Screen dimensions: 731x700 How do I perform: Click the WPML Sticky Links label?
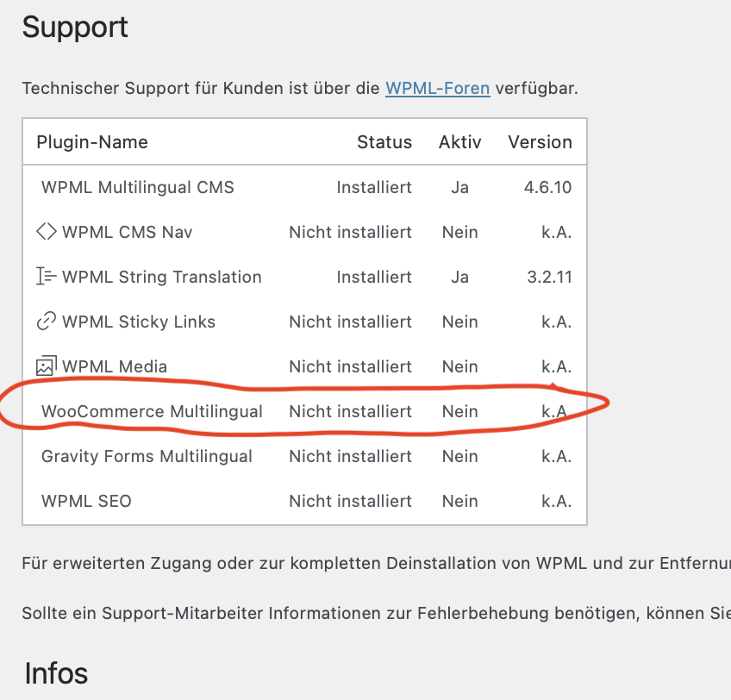(139, 322)
